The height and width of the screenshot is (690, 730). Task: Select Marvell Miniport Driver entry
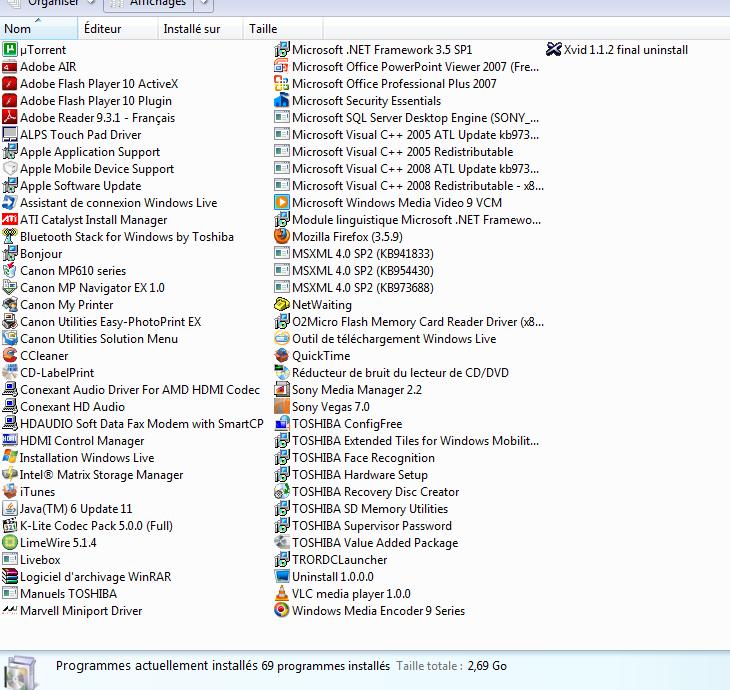(x=72, y=610)
